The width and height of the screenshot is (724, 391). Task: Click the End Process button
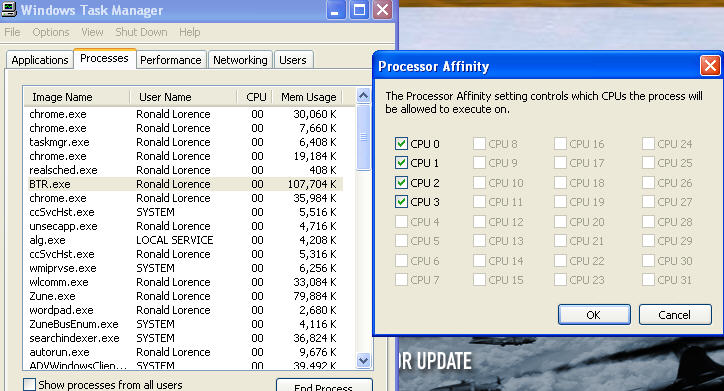pos(324,386)
